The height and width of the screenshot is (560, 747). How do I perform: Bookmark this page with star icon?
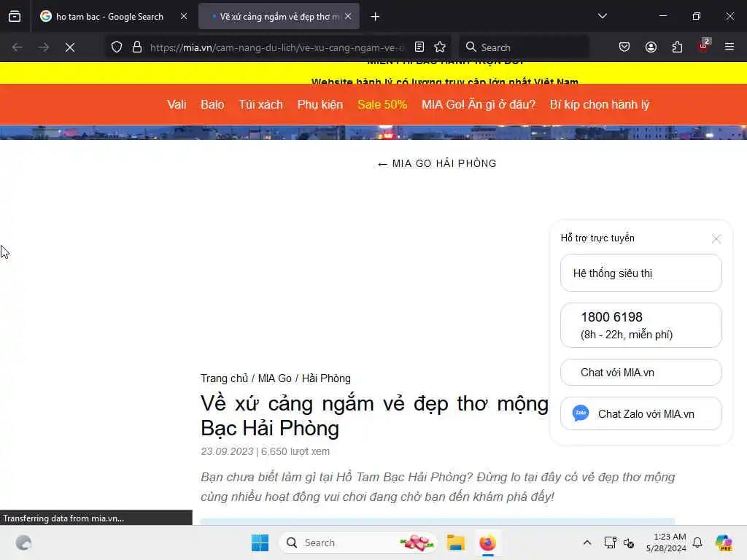coord(440,47)
